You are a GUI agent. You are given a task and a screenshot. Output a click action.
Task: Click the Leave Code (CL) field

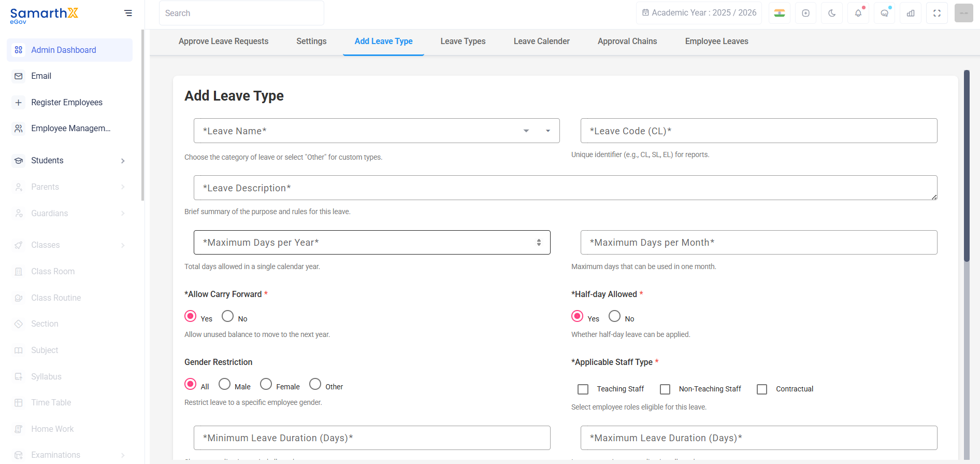(759, 131)
